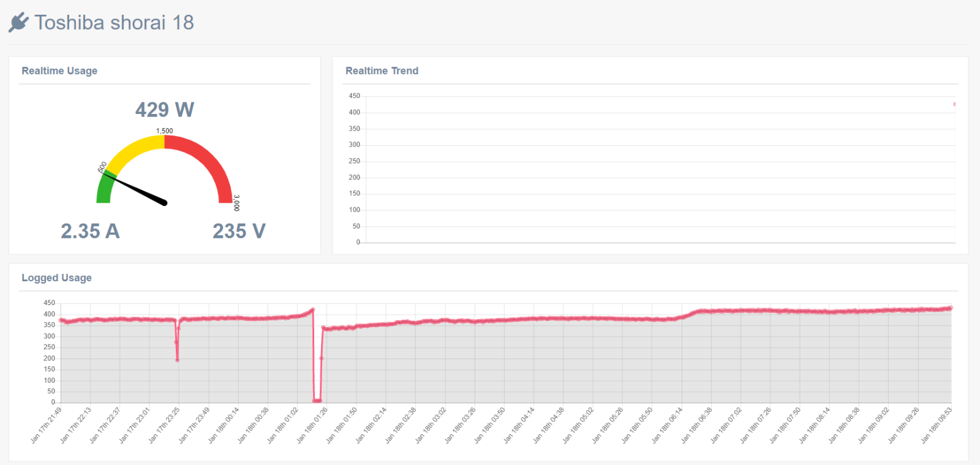
Task: Select the Realtime Trend panel heading
Action: tap(382, 71)
